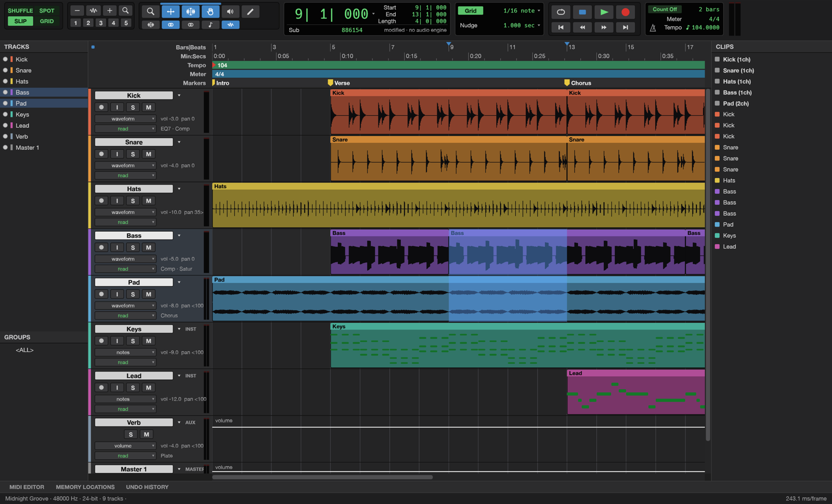832x504 pixels.
Task: Select the Zoomer tool magnifier
Action: pos(150,11)
